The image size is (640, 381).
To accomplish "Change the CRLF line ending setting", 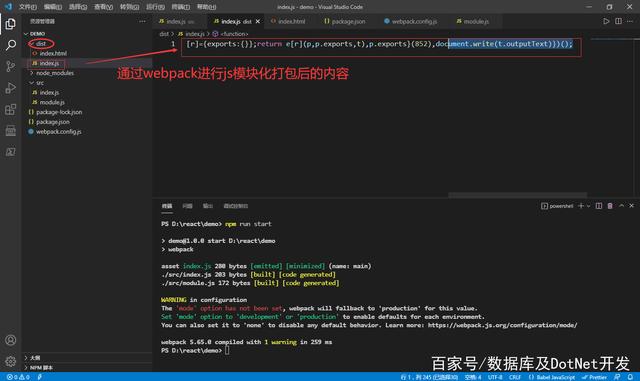I will 514,377.
